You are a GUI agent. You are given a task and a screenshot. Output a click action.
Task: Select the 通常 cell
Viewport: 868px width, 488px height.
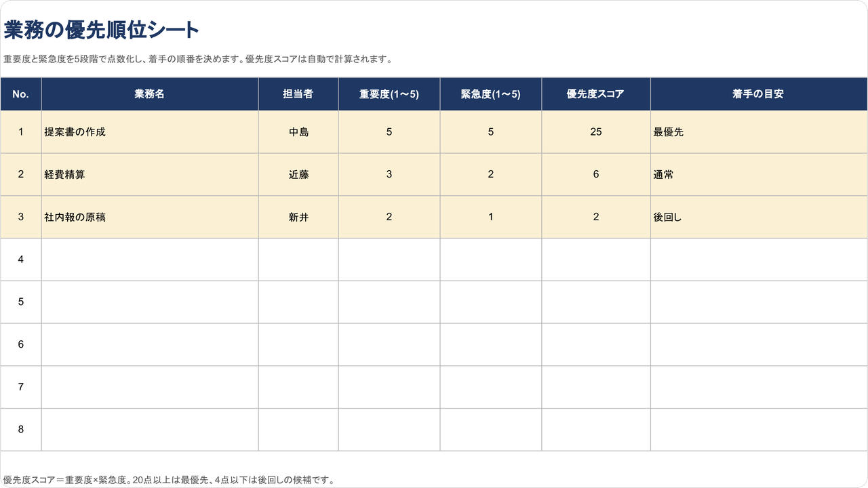759,175
